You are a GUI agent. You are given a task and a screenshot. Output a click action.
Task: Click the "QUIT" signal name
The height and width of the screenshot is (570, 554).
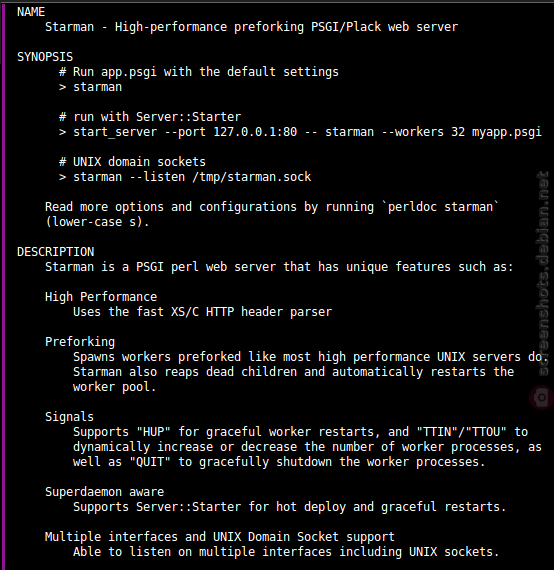coord(150,462)
